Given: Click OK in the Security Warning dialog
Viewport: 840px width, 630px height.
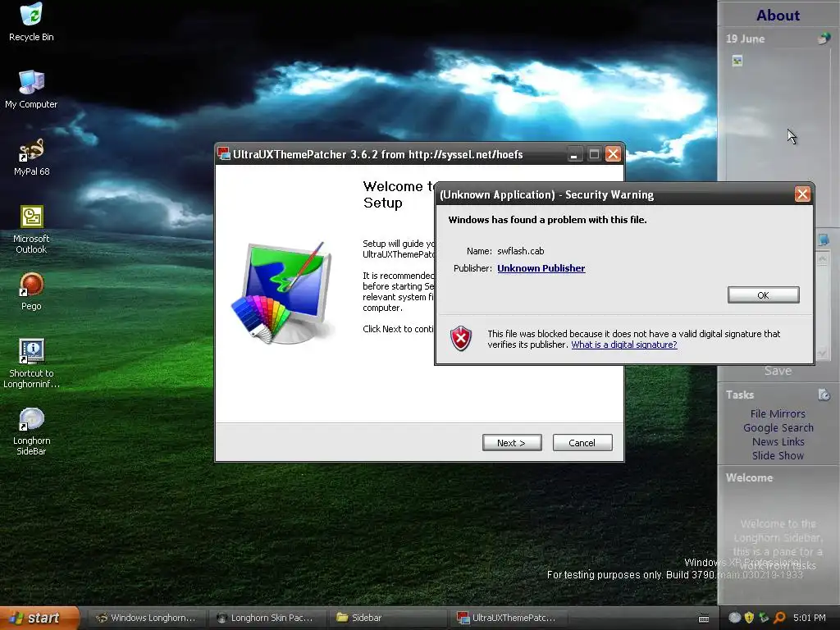Looking at the screenshot, I should click(764, 295).
